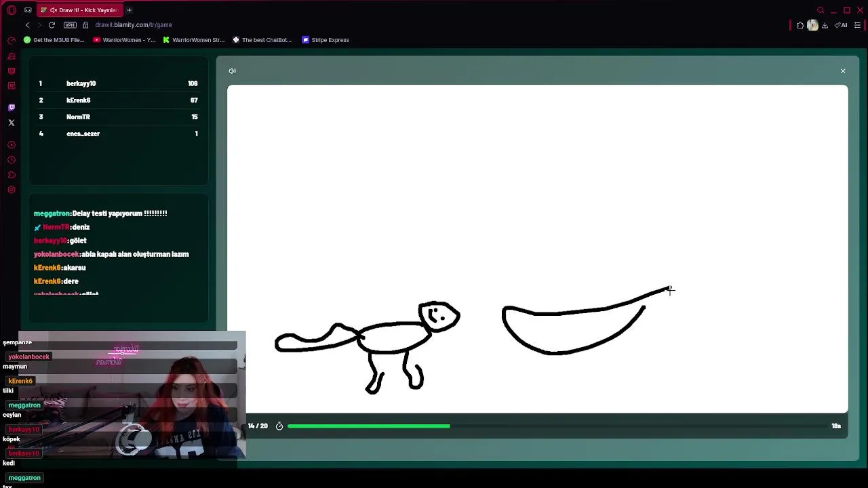Screen dimensions: 868x488
Task: Open Easy Setup sliders menu
Action: point(857,25)
